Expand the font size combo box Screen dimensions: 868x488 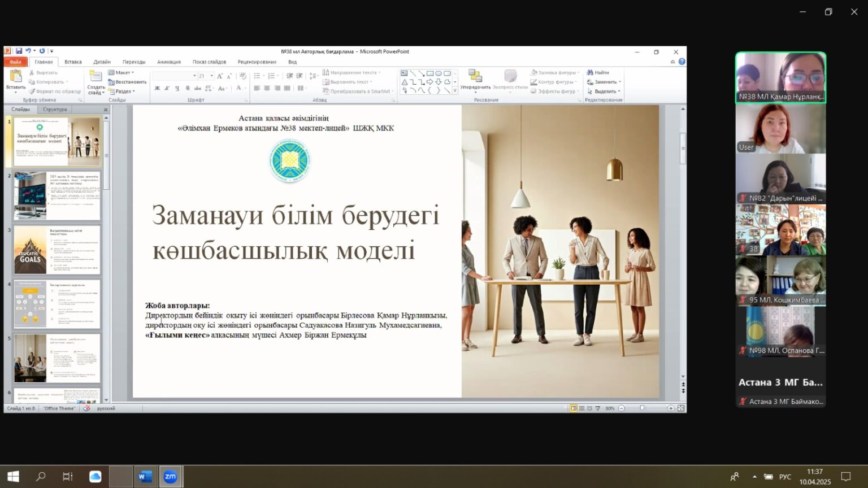click(212, 76)
